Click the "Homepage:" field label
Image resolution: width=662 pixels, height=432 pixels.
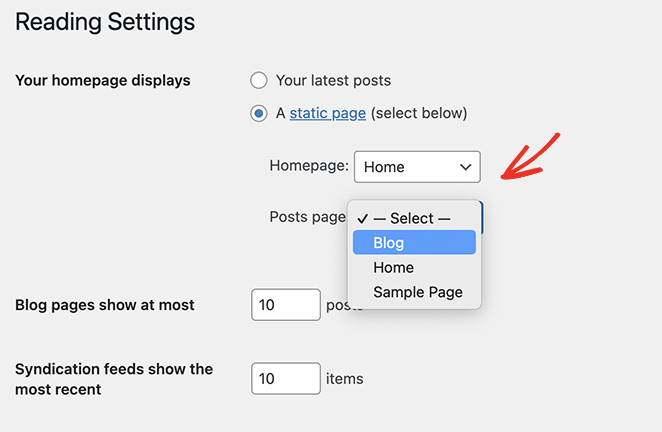309,167
